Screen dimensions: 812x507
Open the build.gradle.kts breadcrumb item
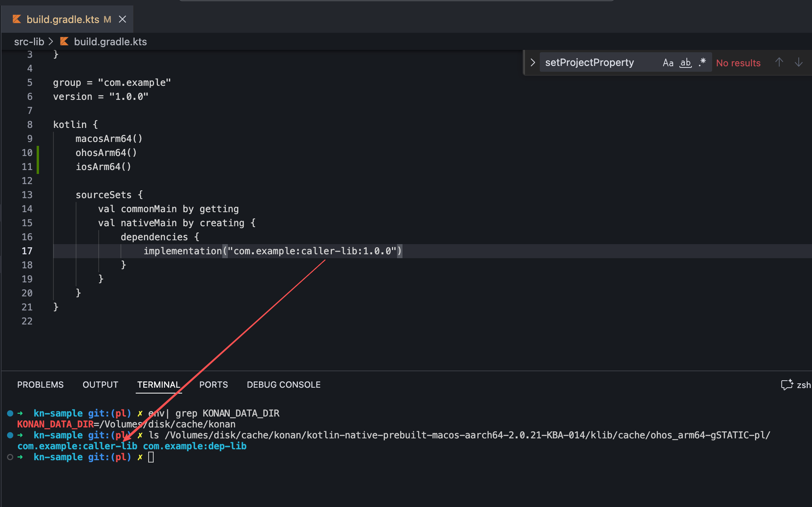(x=110, y=41)
